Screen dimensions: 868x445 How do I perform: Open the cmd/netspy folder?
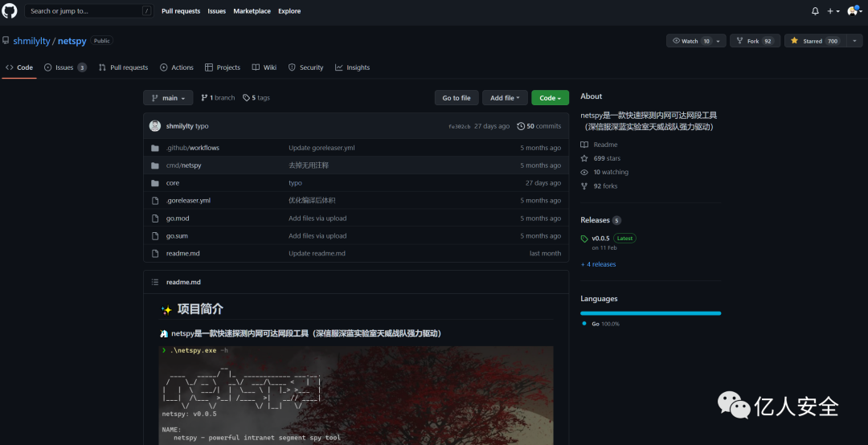coord(184,165)
